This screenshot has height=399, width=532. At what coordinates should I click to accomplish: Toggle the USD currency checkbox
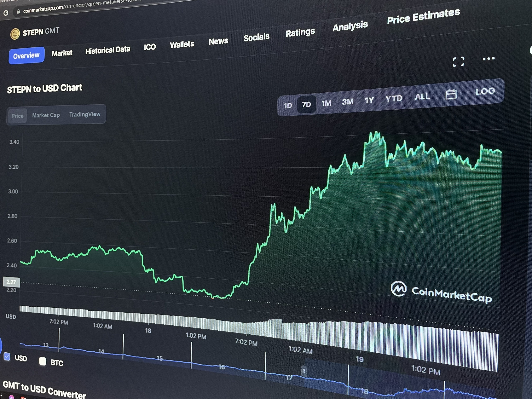click(7, 357)
